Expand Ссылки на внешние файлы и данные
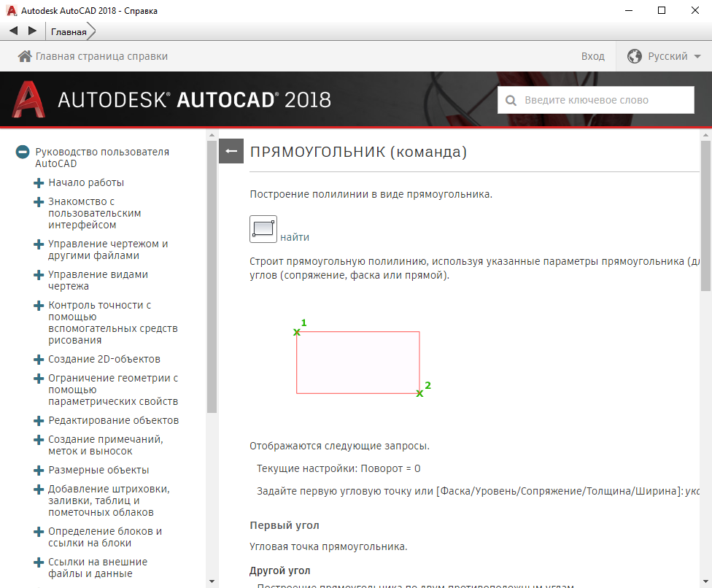The height and width of the screenshot is (588, 712). tap(39, 562)
